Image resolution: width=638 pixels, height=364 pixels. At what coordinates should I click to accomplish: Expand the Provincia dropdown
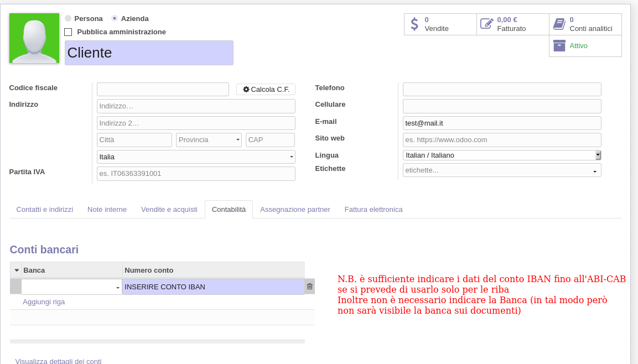point(237,140)
